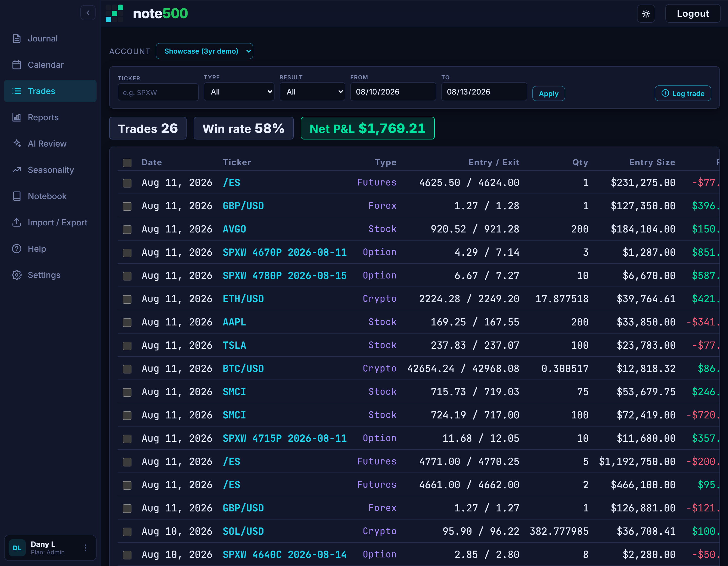Screen dimensions: 728x566
Task: Open the SPXW 4640C 2026-08-14 ticker link
Action: 285,554
